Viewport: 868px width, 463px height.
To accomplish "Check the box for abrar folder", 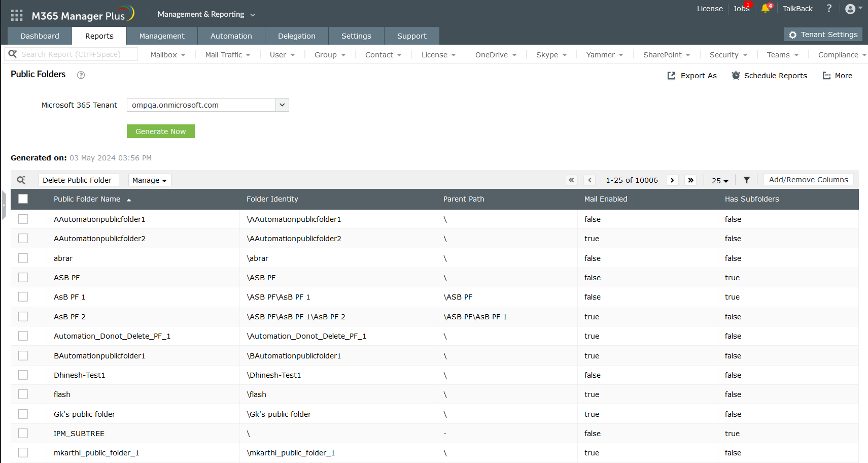I will [23, 258].
